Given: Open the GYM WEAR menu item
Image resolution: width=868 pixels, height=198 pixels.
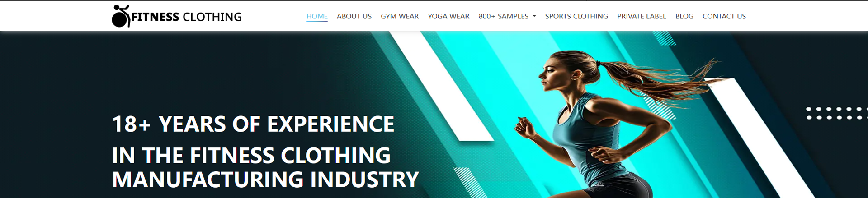Looking at the screenshot, I should [400, 16].
